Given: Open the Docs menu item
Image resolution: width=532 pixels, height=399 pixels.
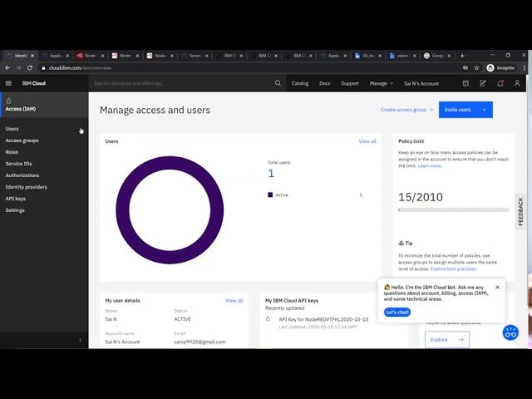Looking at the screenshot, I should (x=325, y=83).
